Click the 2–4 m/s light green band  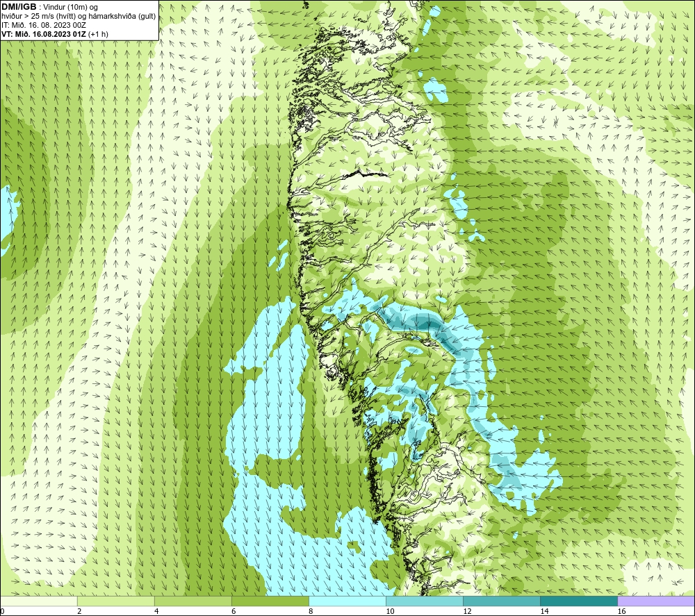tap(115, 601)
